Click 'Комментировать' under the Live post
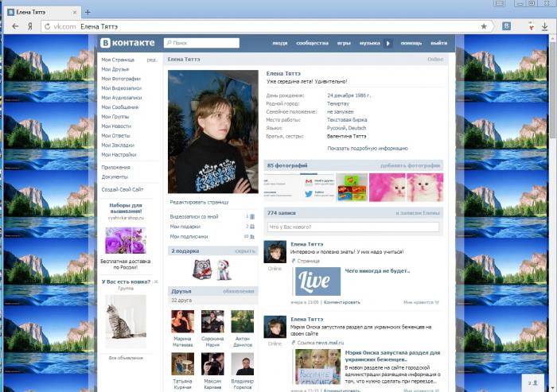 coord(341,302)
